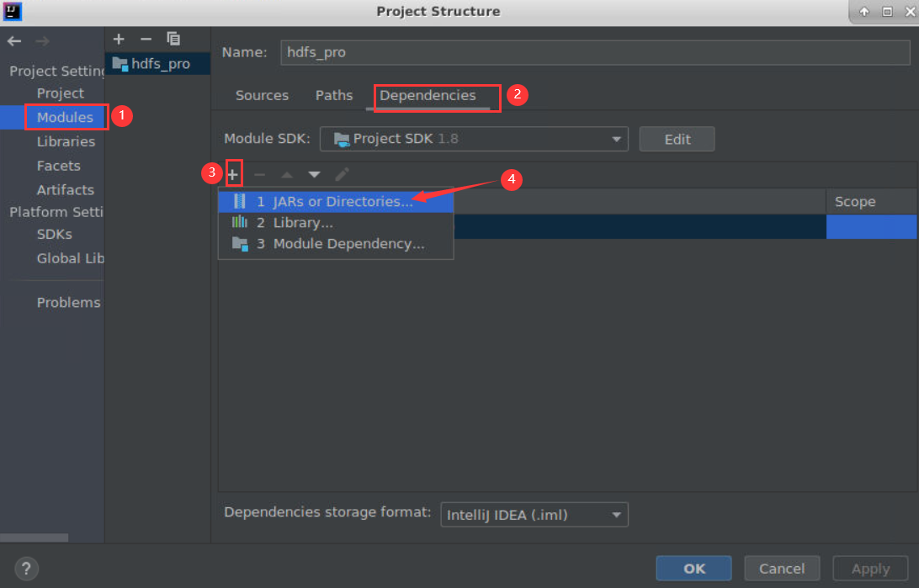This screenshot has width=919, height=588.
Task: Remove selected module with minus icon
Action: click(146, 39)
